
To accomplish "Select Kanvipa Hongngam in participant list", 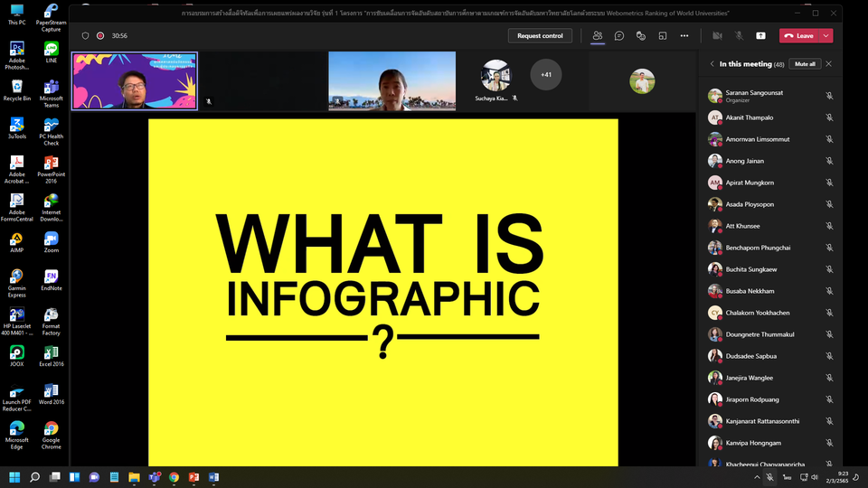I will [770, 443].
